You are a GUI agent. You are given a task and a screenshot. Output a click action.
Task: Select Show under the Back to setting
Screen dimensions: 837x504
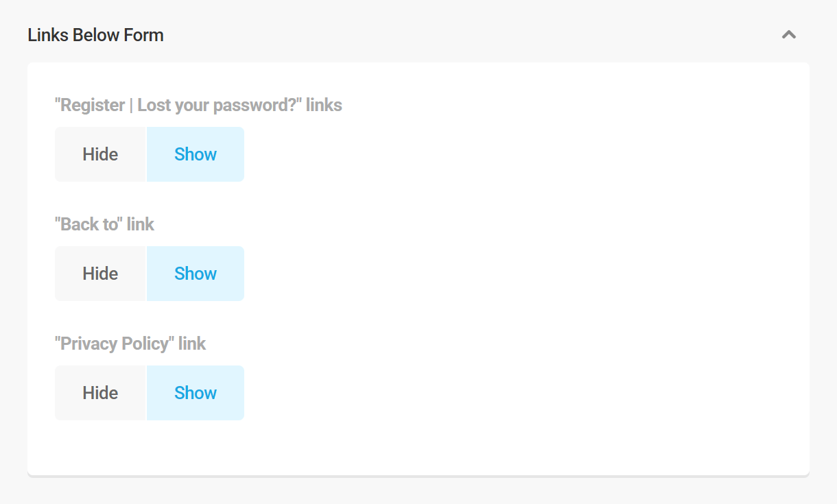[x=195, y=273]
